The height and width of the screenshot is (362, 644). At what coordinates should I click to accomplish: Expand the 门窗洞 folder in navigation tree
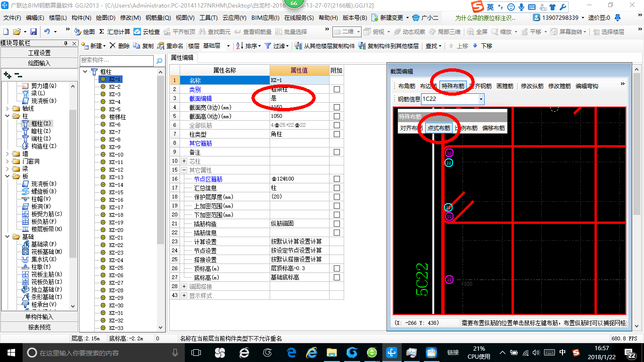click(x=7, y=161)
